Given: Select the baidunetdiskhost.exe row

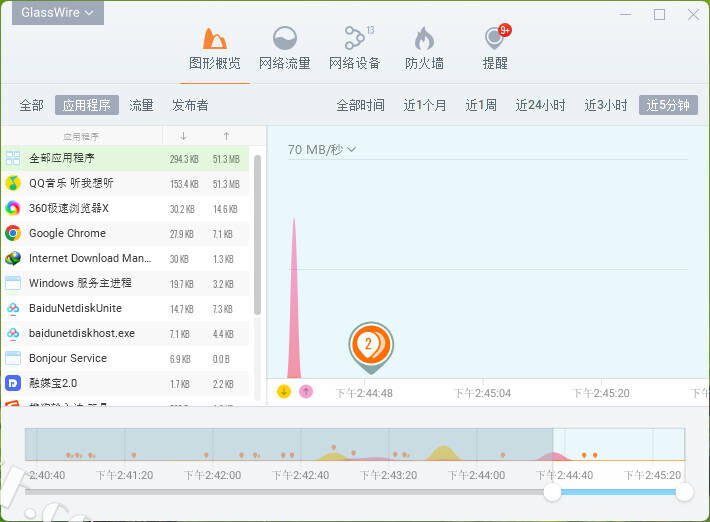Looking at the screenshot, I should pos(125,333).
